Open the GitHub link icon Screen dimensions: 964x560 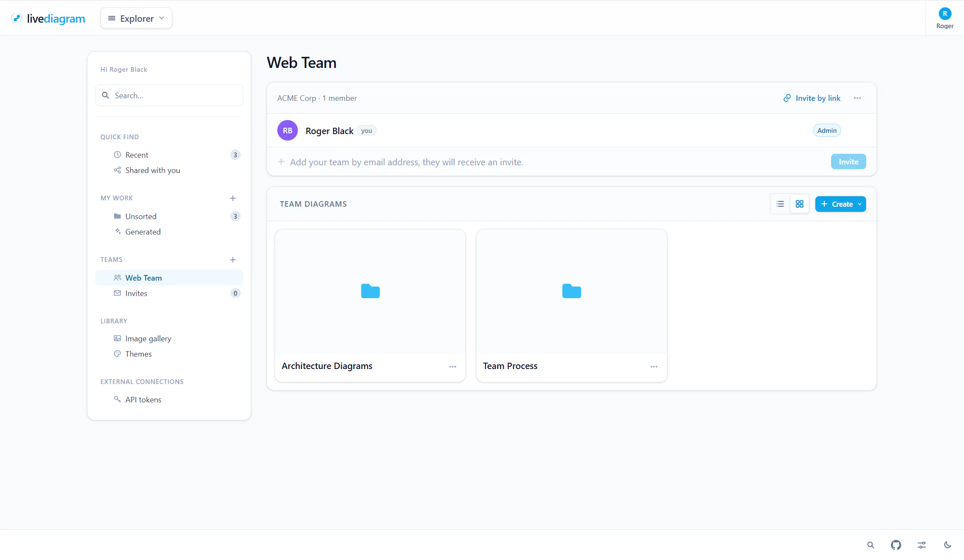coord(896,545)
